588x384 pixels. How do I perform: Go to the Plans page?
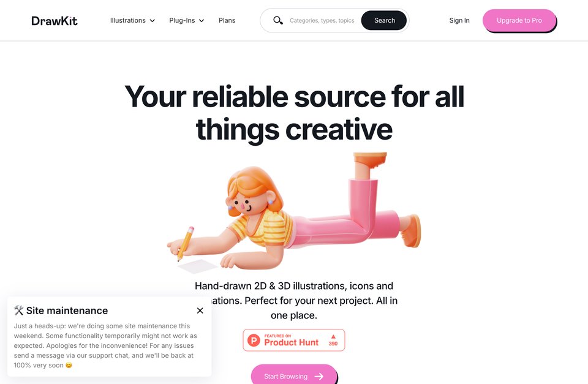(227, 21)
